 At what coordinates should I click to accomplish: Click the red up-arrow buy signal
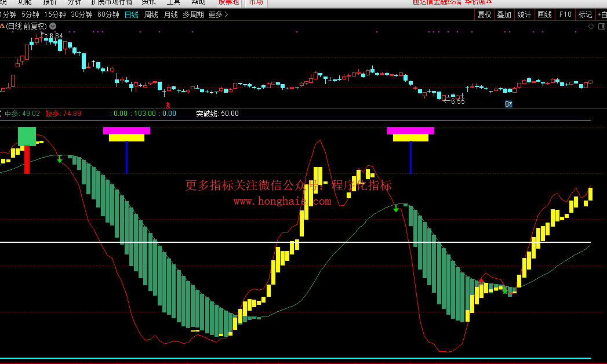(481, 281)
